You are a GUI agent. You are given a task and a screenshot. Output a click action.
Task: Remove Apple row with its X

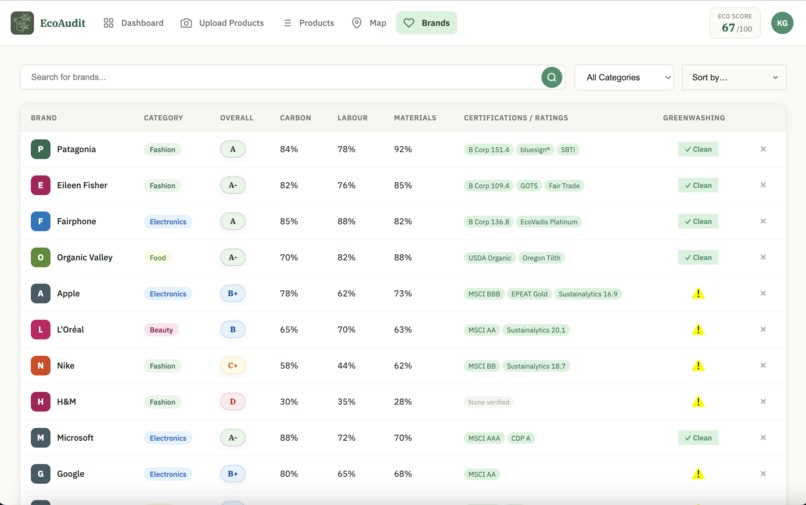pos(763,293)
